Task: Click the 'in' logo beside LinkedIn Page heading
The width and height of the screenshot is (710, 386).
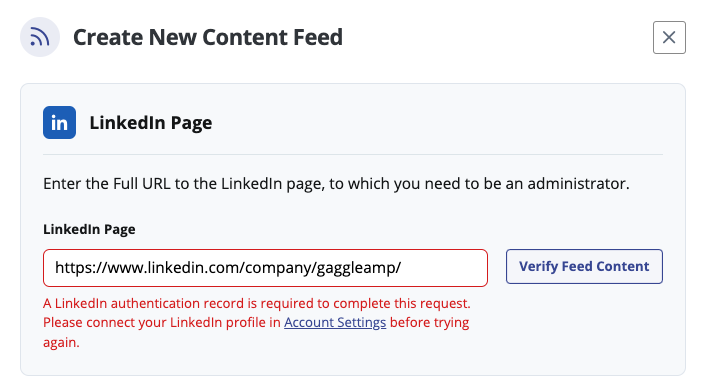Action: point(59,122)
